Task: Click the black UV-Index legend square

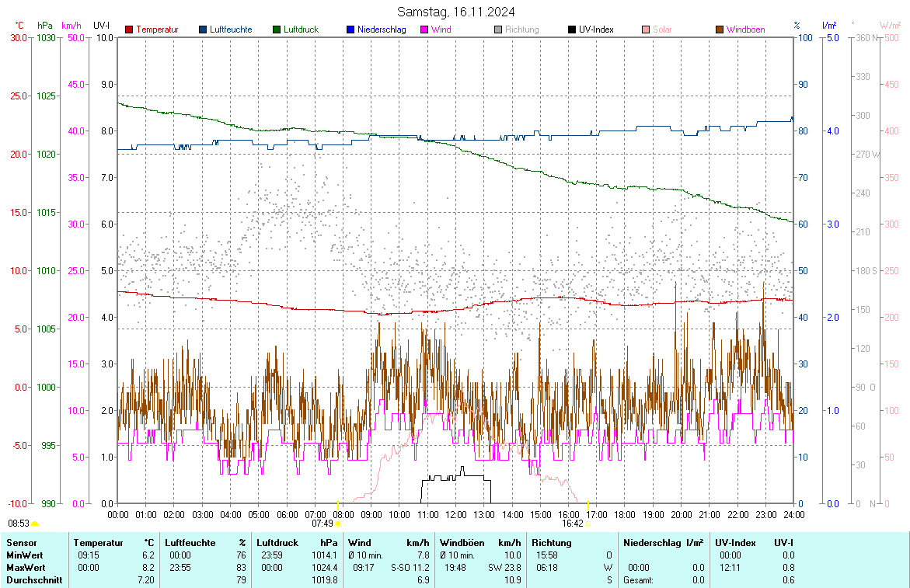Action: [572, 30]
